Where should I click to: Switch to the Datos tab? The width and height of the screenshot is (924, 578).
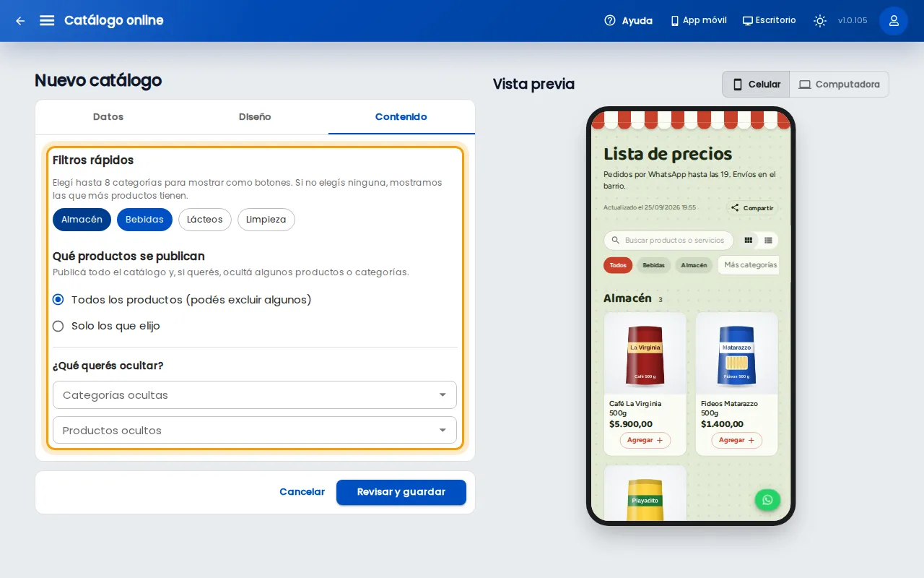pyautogui.click(x=108, y=117)
